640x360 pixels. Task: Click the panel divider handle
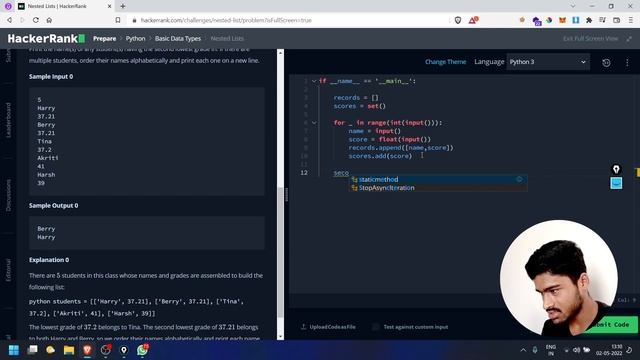tap(287, 195)
